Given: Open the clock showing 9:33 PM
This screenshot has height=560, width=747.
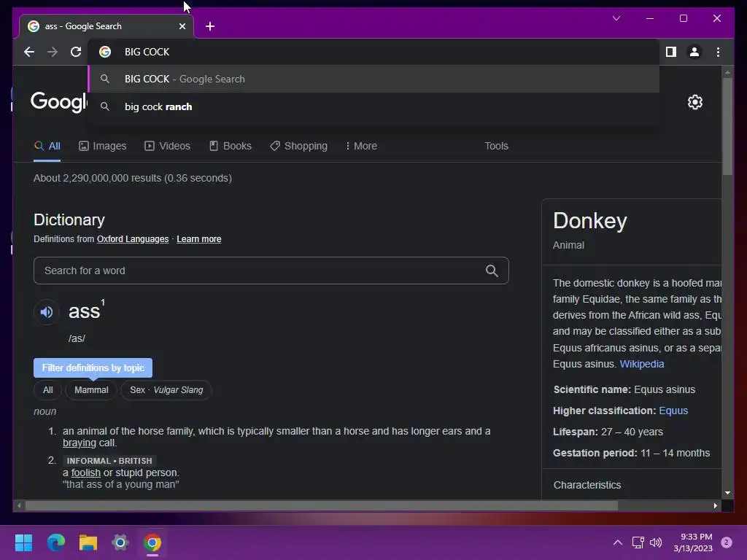Looking at the screenshot, I should point(693,542).
